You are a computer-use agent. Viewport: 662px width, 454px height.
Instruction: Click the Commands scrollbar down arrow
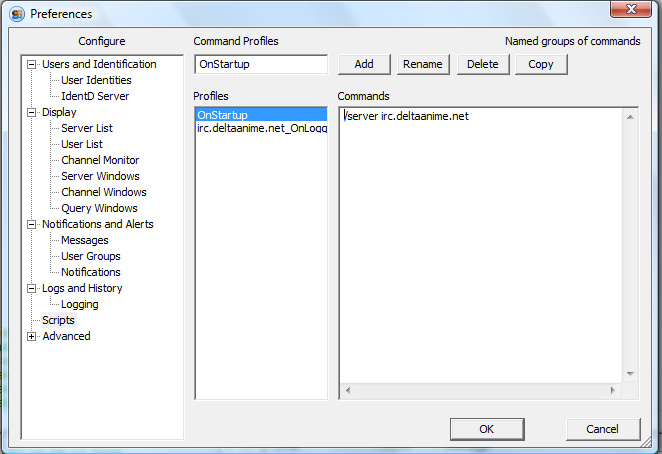click(630, 374)
